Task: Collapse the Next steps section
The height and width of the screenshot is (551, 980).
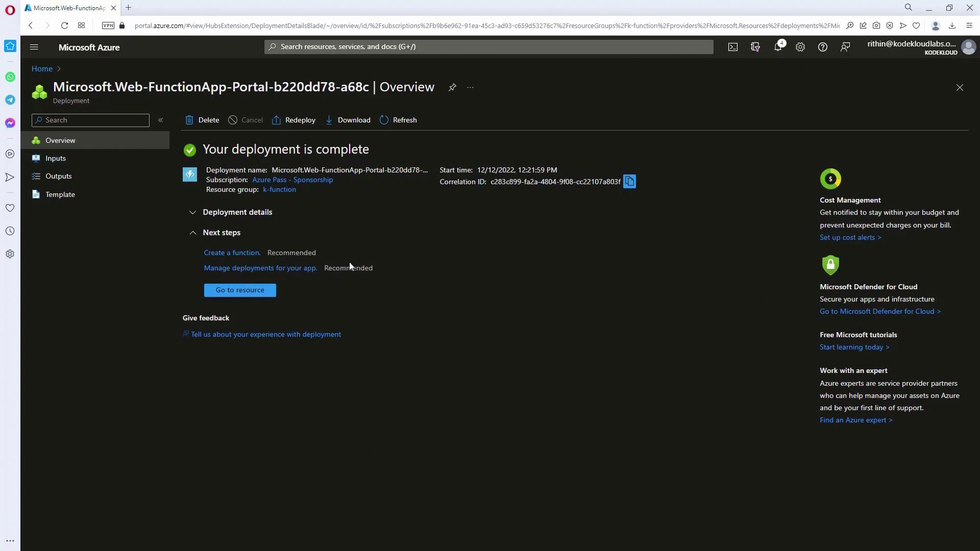Action: pyautogui.click(x=192, y=233)
